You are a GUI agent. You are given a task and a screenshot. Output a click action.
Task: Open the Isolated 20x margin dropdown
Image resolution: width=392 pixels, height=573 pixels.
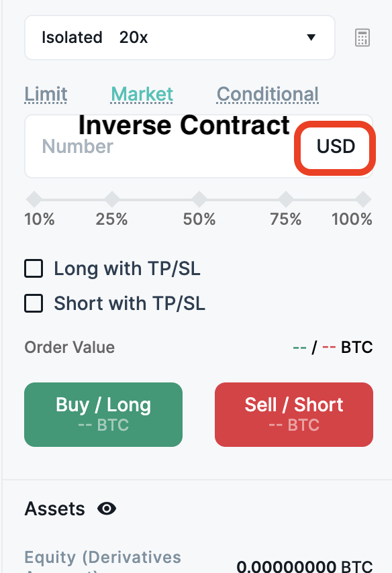[179, 38]
